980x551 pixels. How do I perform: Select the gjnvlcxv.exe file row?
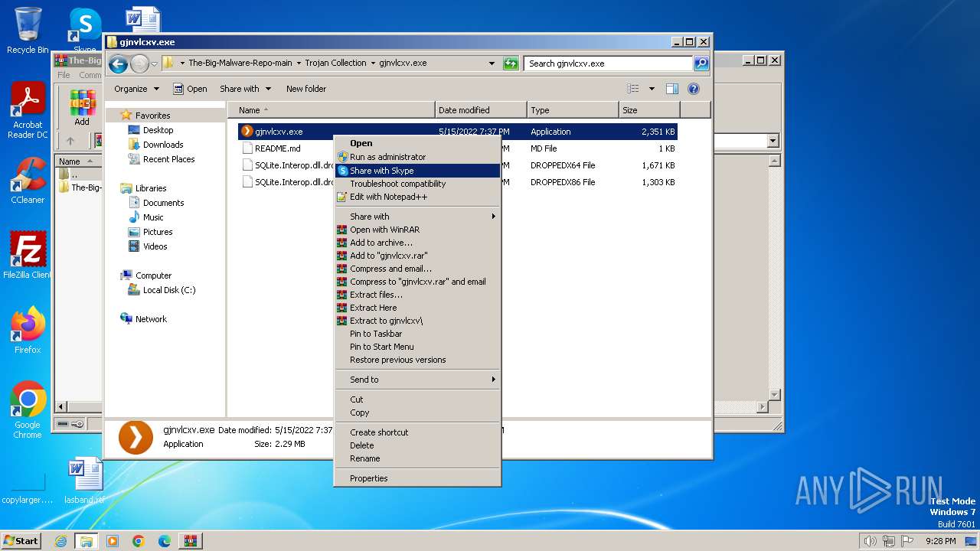(457, 132)
